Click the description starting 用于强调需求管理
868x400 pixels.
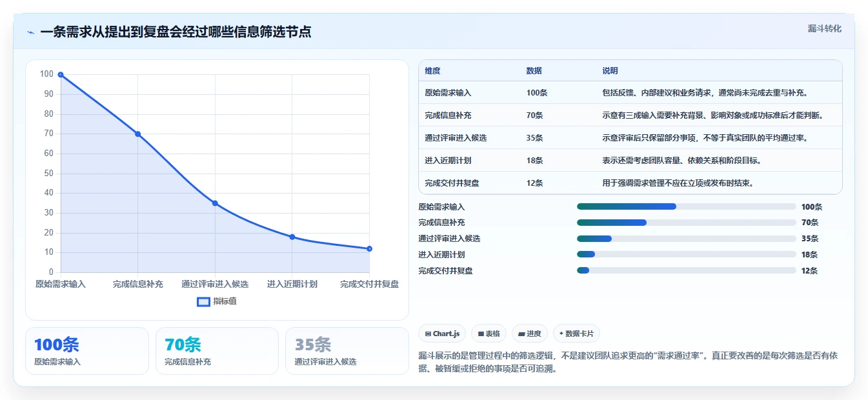pyautogui.click(x=678, y=183)
